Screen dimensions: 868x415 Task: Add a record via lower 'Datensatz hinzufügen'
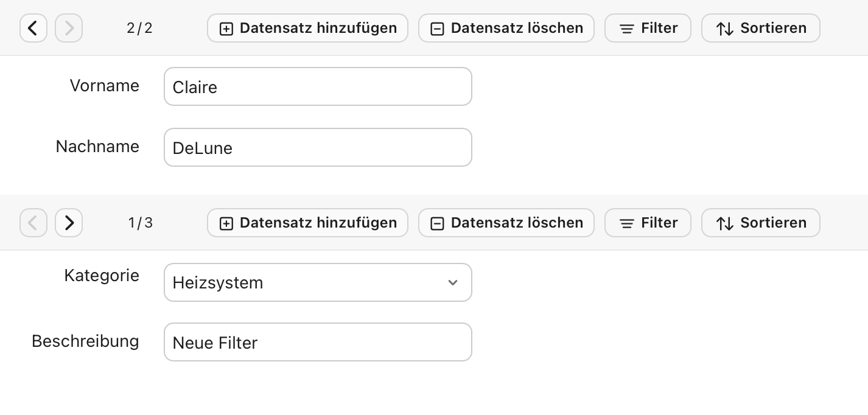307,223
